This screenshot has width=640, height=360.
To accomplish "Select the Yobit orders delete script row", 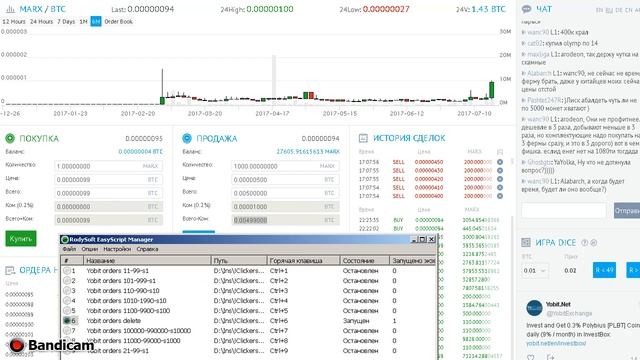I will coord(248,321).
